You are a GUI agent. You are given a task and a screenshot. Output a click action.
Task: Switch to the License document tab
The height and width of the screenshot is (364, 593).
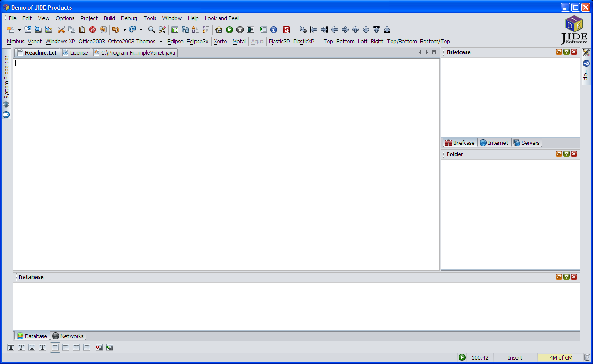75,52
